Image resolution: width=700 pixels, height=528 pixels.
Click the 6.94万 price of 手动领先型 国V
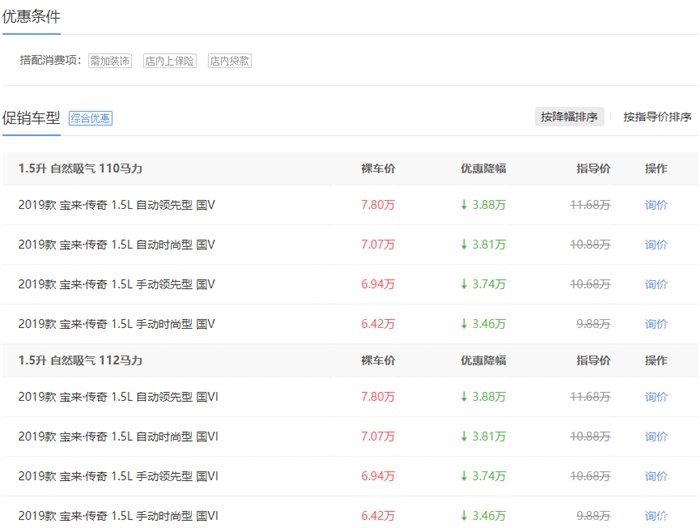pos(378,284)
